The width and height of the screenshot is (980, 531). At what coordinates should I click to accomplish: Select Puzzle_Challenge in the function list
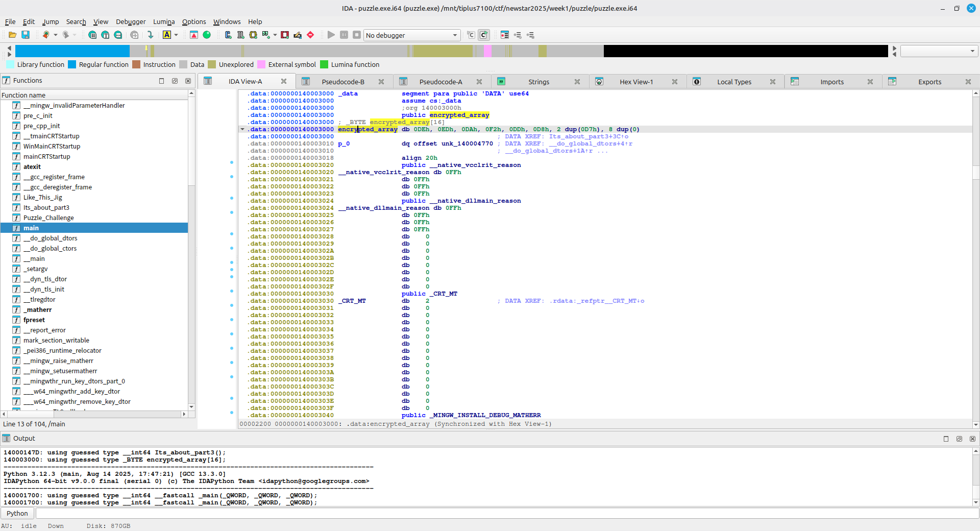pos(48,218)
